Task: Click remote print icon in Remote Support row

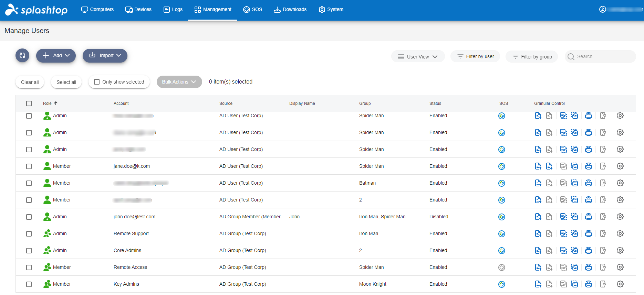Action: (x=589, y=233)
